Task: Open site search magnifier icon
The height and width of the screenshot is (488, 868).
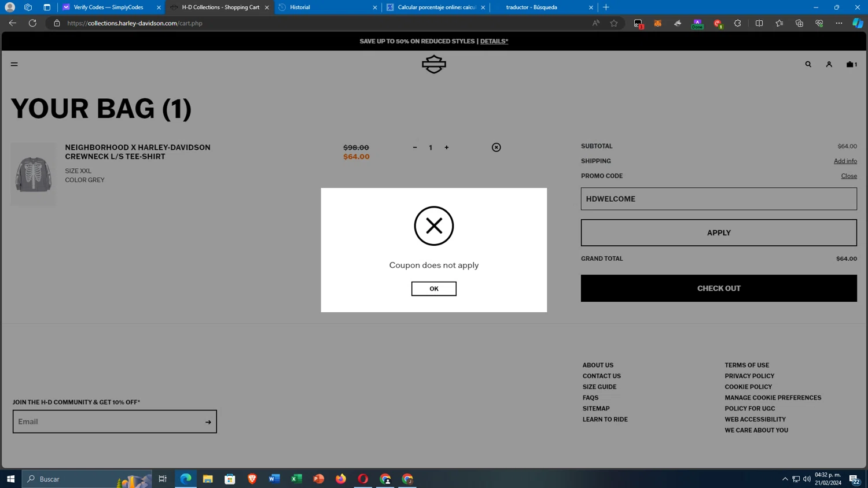Action: click(x=808, y=64)
